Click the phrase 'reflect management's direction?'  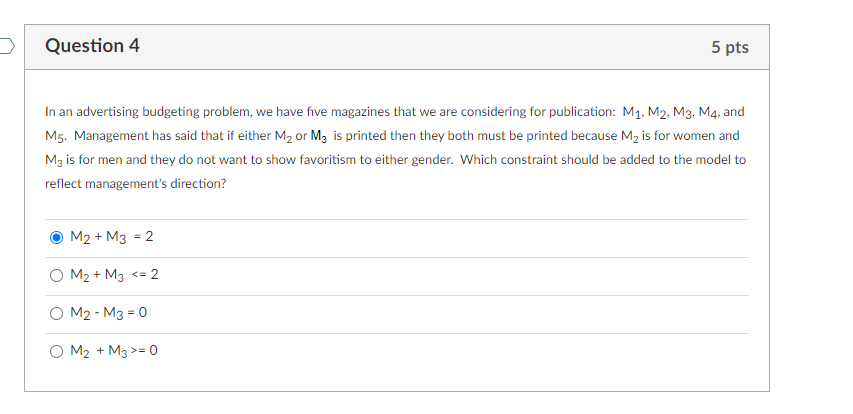pos(135,184)
